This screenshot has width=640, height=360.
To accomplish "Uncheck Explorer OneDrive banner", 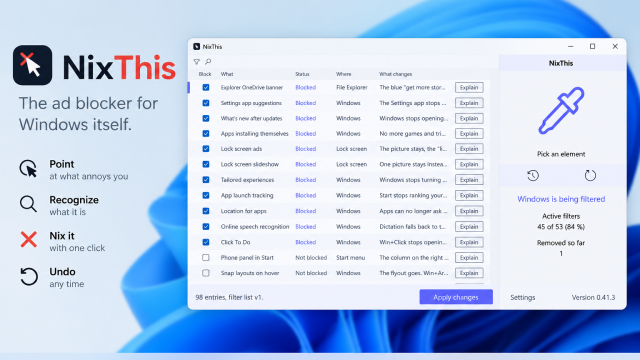I will pos(206,87).
